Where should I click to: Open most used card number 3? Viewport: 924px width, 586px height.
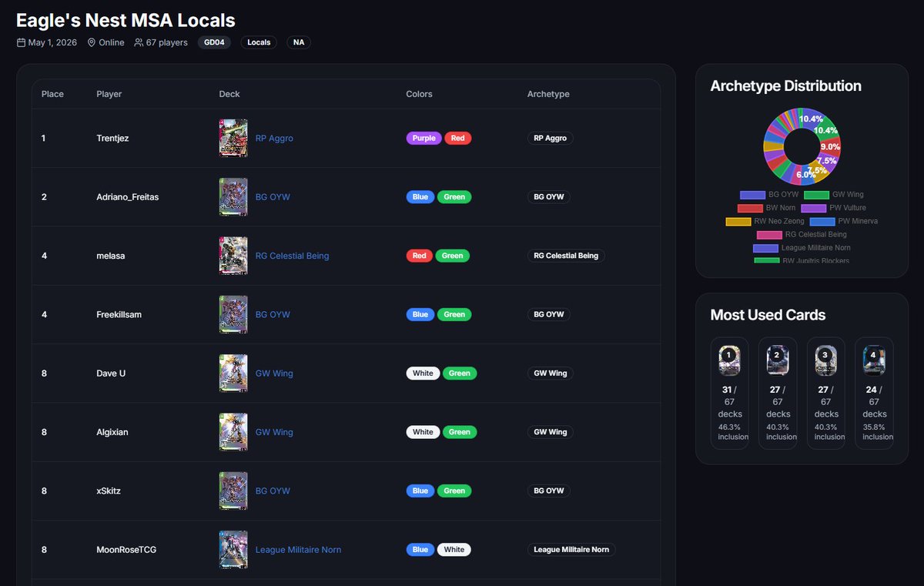click(825, 393)
